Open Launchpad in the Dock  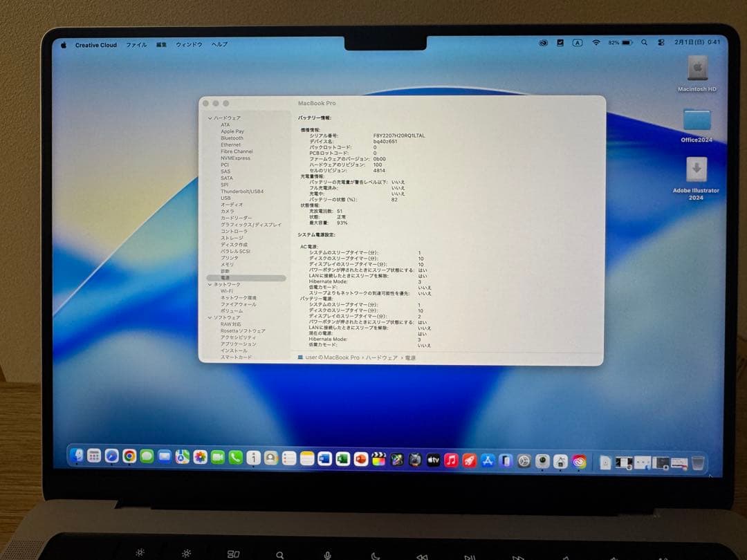point(94,456)
